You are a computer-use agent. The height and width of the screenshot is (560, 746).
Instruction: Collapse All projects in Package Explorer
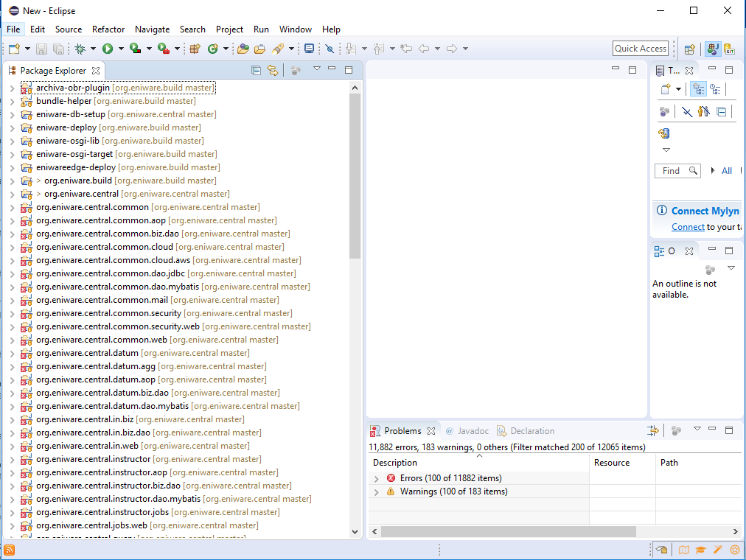click(255, 70)
